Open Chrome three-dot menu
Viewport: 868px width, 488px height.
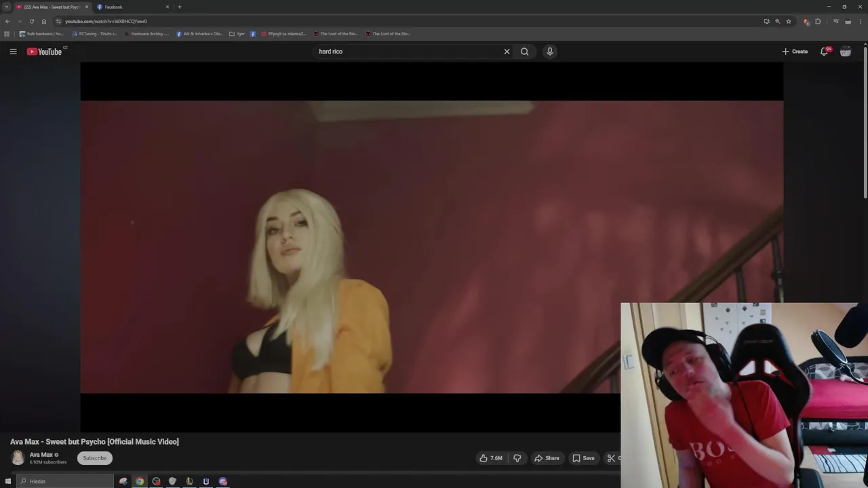pyautogui.click(x=860, y=21)
